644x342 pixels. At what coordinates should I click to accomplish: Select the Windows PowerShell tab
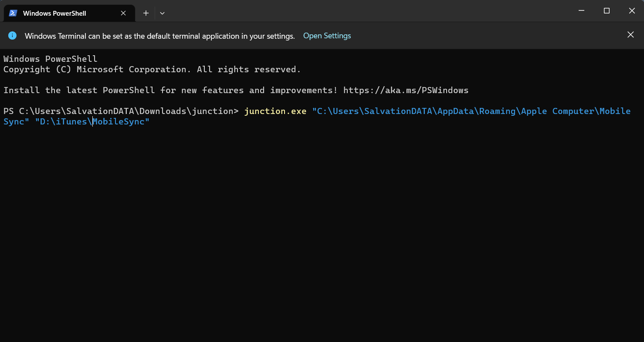tap(69, 13)
